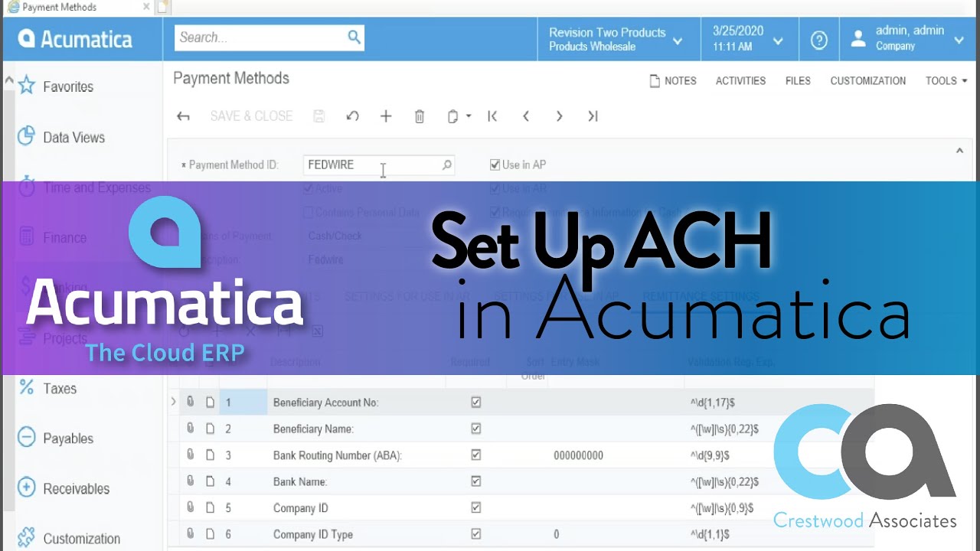
Task: Toggle Required for Beneficiary Name
Action: coord(476,429)
